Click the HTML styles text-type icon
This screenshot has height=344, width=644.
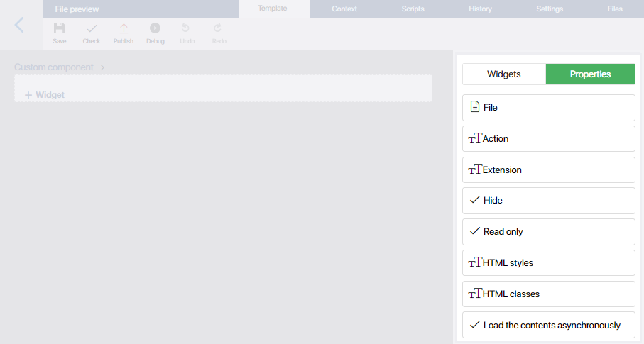[475, 262]
